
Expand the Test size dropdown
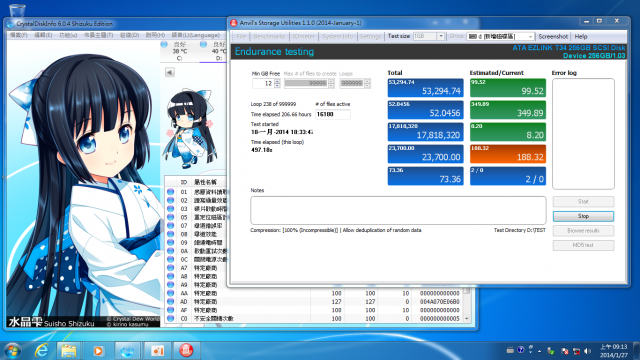pos(441,36)
